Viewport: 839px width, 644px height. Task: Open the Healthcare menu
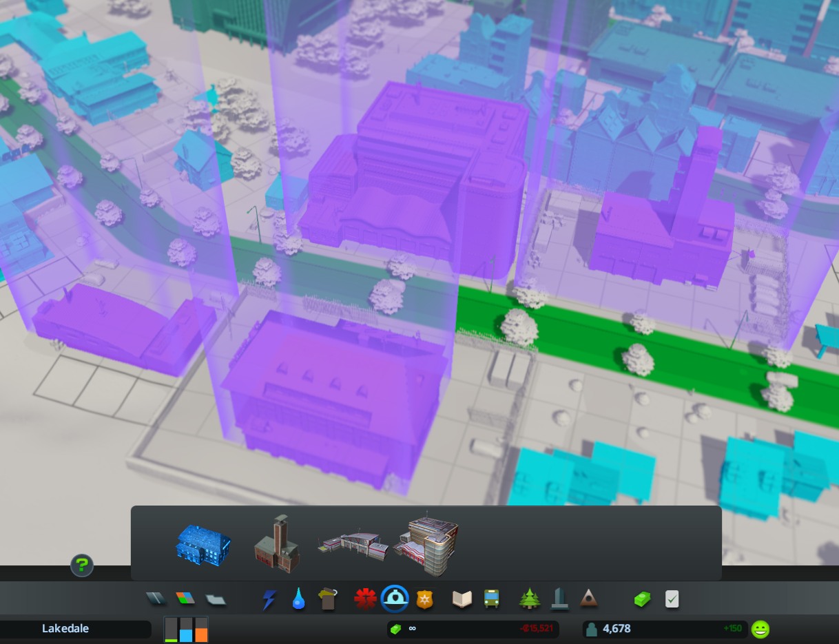click(365, 599)
